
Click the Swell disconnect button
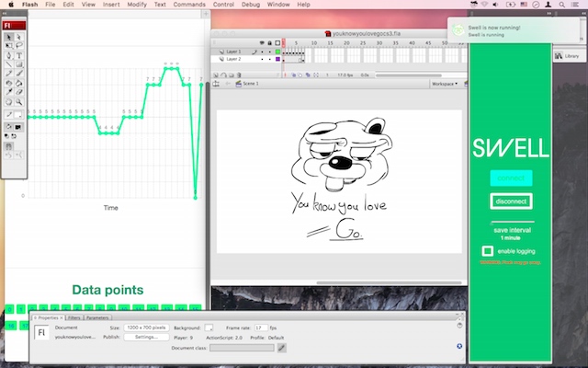(511, 201)
